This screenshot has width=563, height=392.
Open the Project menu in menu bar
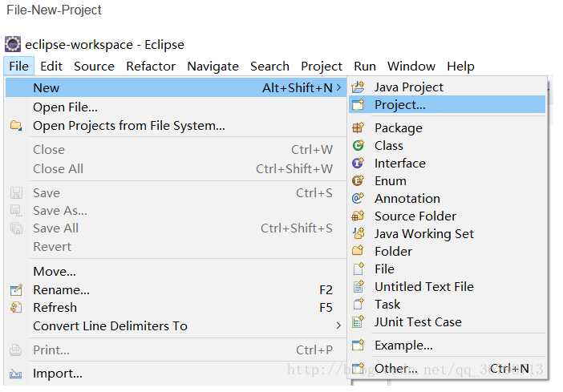[322, 66]
